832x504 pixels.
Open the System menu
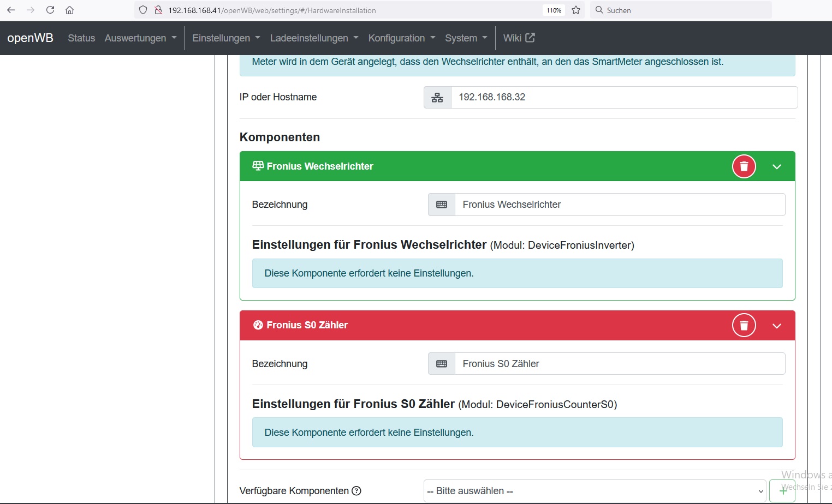click(466, 38)
